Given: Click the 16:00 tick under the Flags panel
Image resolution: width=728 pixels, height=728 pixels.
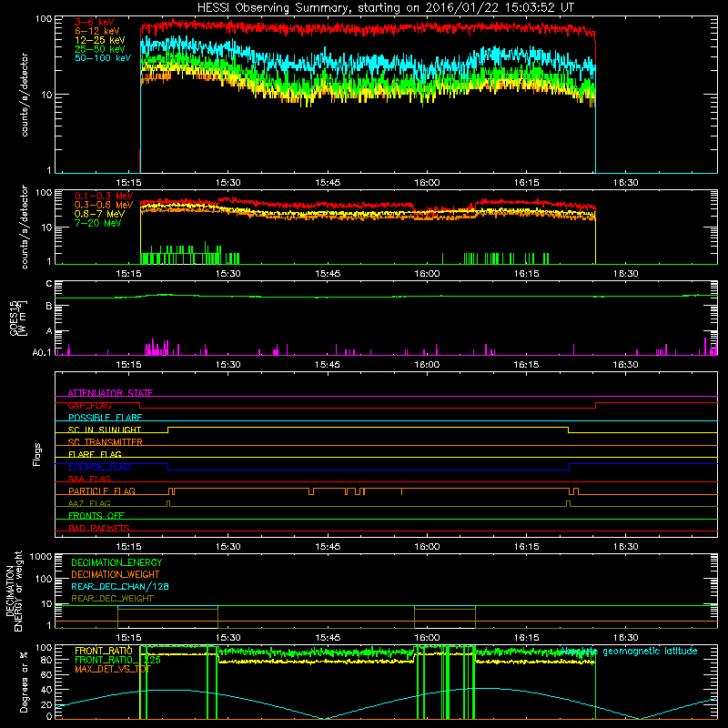Looking at the screenshot, I should [427, 547].
